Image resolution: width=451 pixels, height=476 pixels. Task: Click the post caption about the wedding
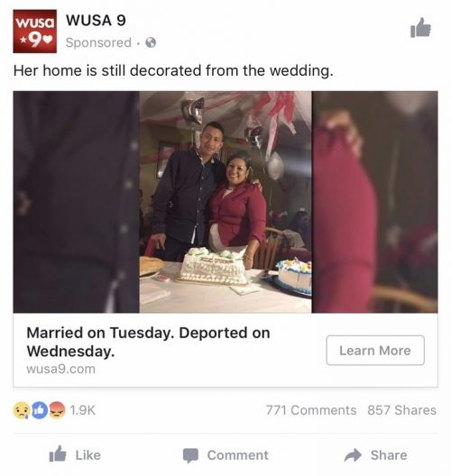tap(173, 70)
